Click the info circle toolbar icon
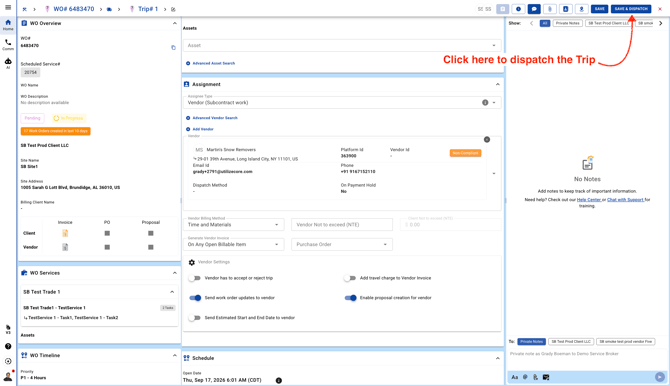 coord(518,9)
